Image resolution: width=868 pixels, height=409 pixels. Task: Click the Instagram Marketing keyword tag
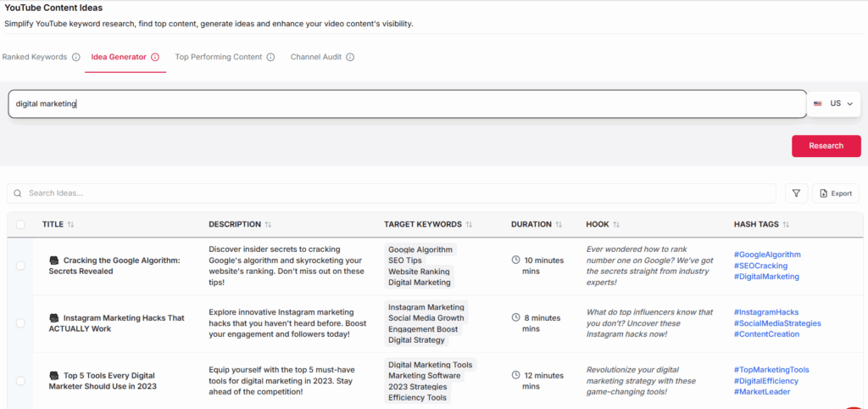pyautogui.click(x=426, y=307)
